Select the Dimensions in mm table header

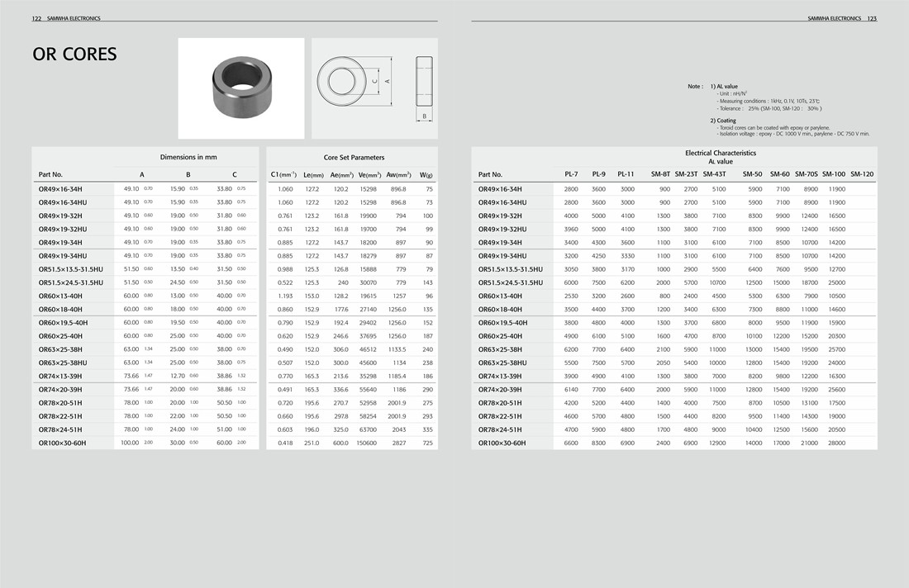click(188, 157)
